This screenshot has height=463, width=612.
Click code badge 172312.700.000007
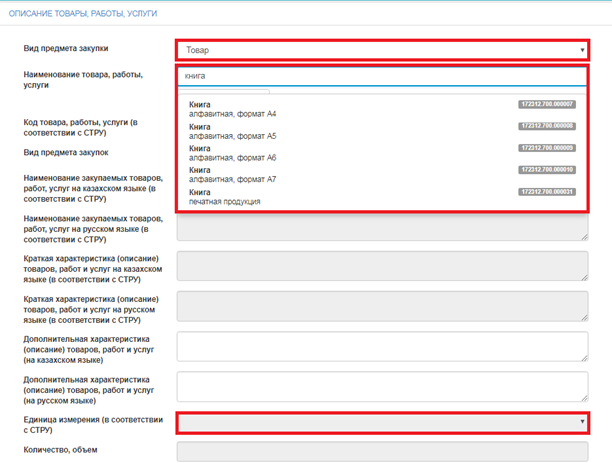547,104
